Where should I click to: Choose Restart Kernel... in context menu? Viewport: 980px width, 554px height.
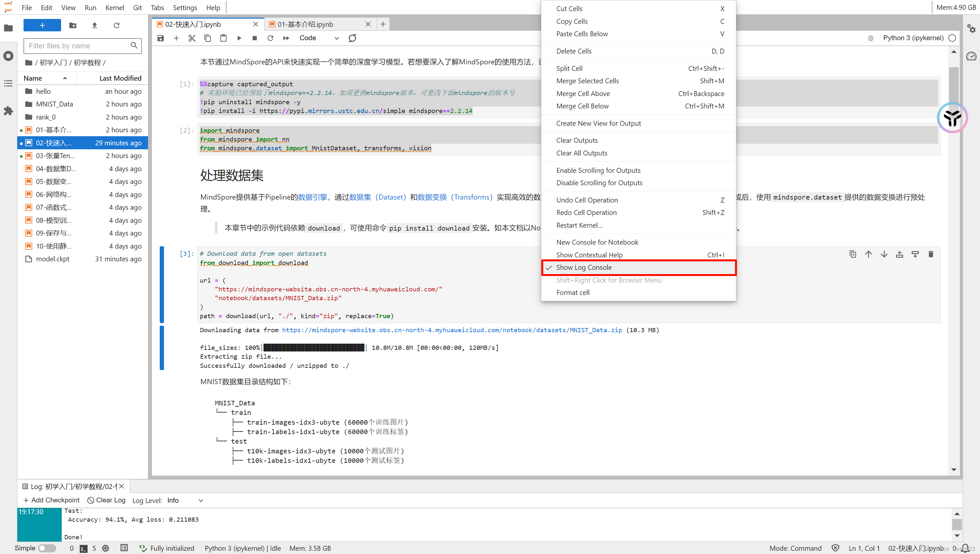(x=638, y=225)
